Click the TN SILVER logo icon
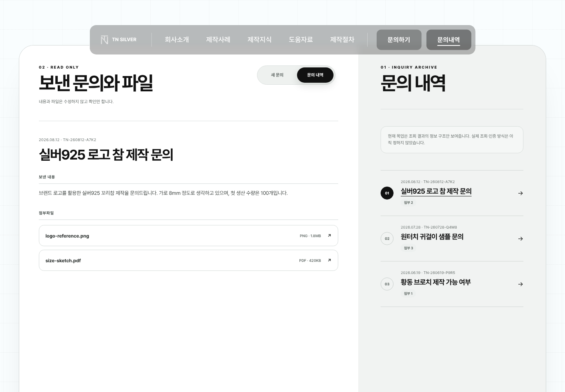The height and width of the screenshot is (392, 565). pos(104,40)
